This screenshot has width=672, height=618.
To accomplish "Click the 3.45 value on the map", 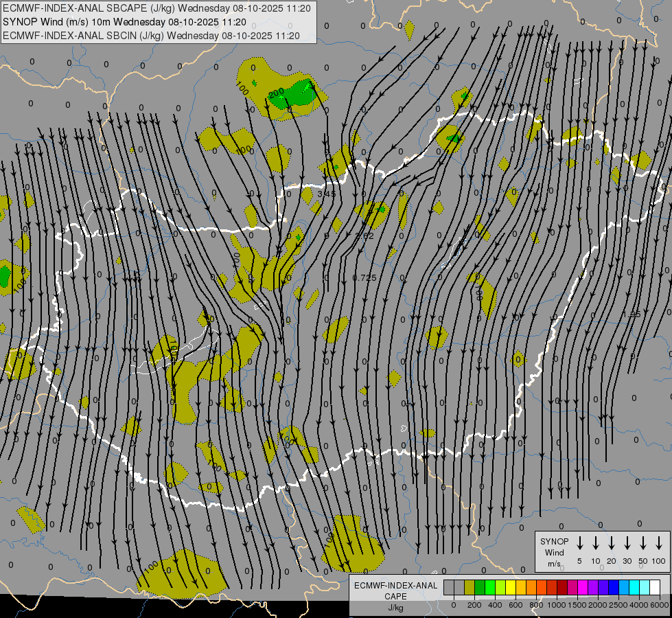I will [x=327, y=194].
